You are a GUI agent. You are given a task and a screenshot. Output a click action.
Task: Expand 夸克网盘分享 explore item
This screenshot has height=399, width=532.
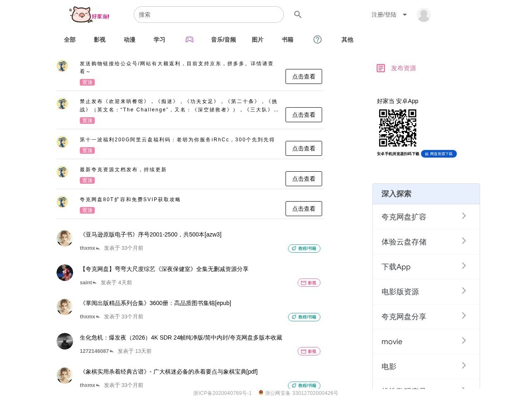[x=426, y=316]
